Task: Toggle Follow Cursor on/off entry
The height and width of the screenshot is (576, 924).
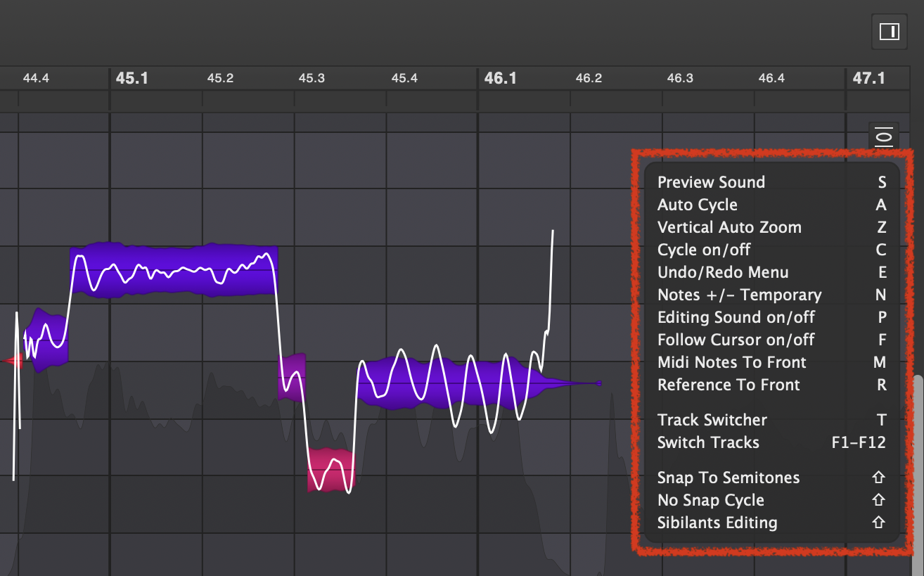Action: 736,340
